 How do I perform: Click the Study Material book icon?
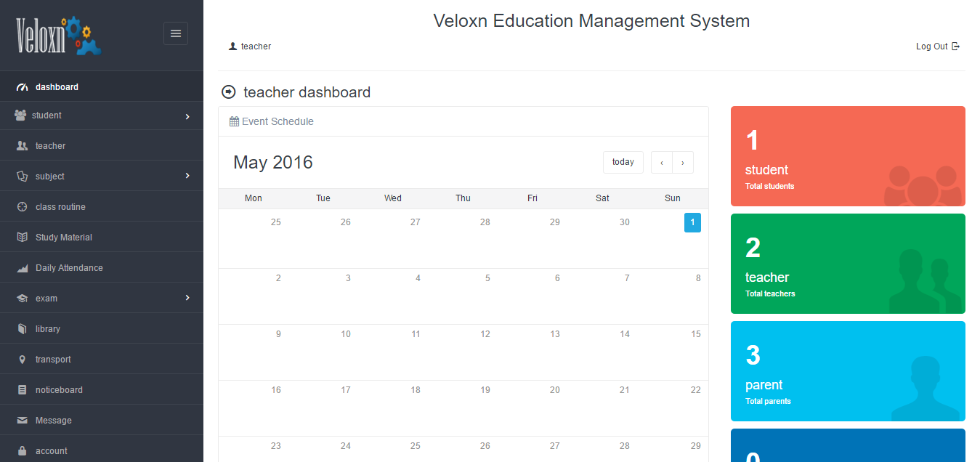coord(22,238)
